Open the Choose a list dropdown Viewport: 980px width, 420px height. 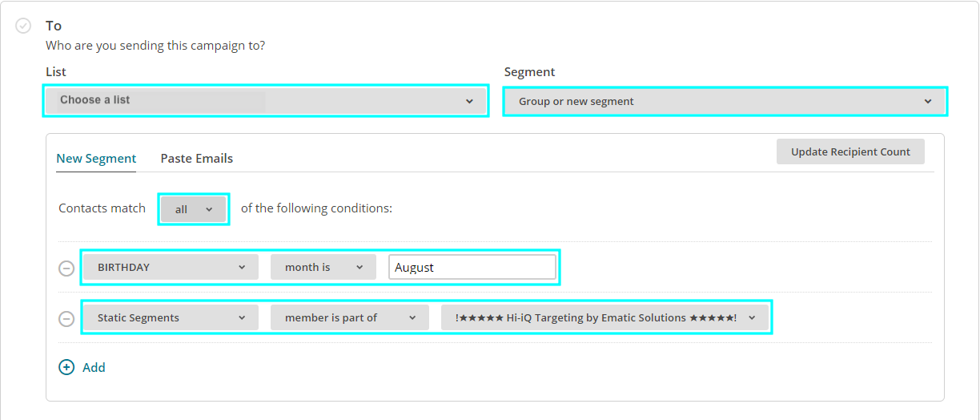coord(265,101)
